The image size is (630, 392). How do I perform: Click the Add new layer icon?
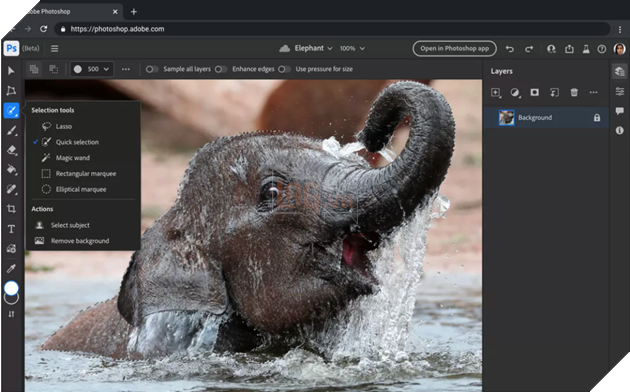pyautogui.click(x=496, y=93)
